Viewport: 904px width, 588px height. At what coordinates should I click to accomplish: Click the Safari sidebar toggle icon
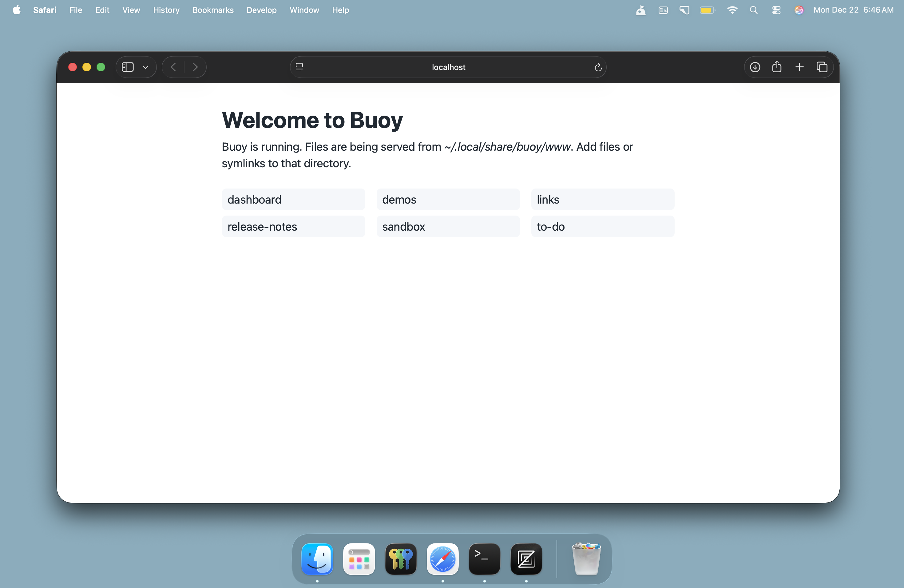pyautogui.click(x=127, y=67)
